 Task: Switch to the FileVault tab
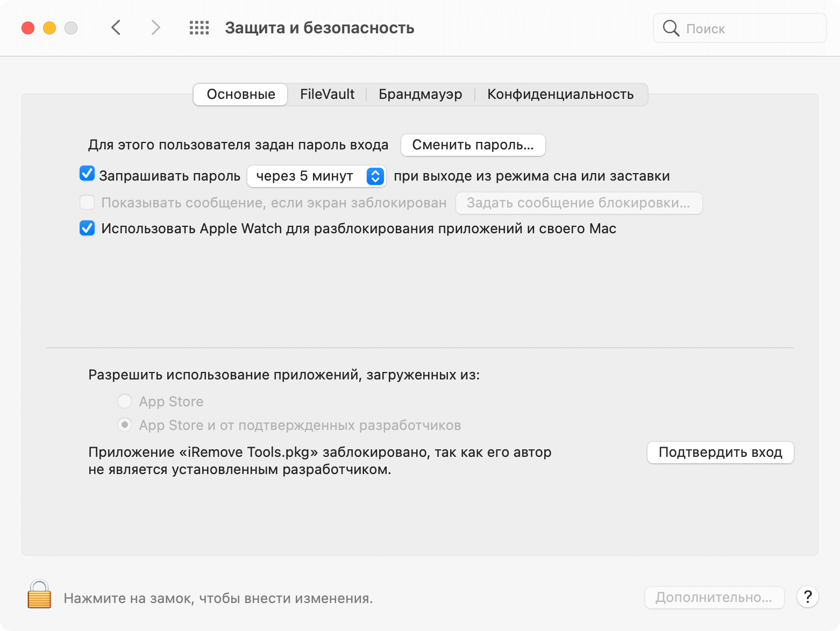tap(327, 95)
